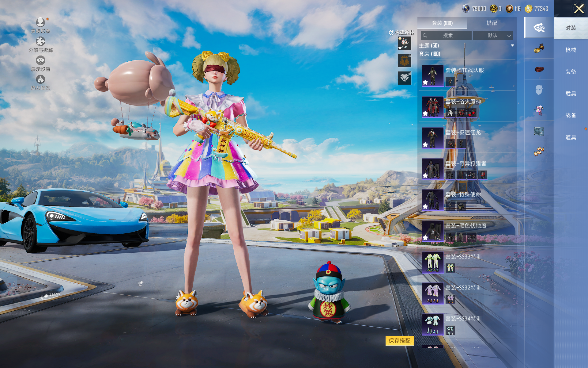The height and width of the screenshot is (368, 588).
Task: Open 分解与拆解 dismantle option
Action: 40,41
